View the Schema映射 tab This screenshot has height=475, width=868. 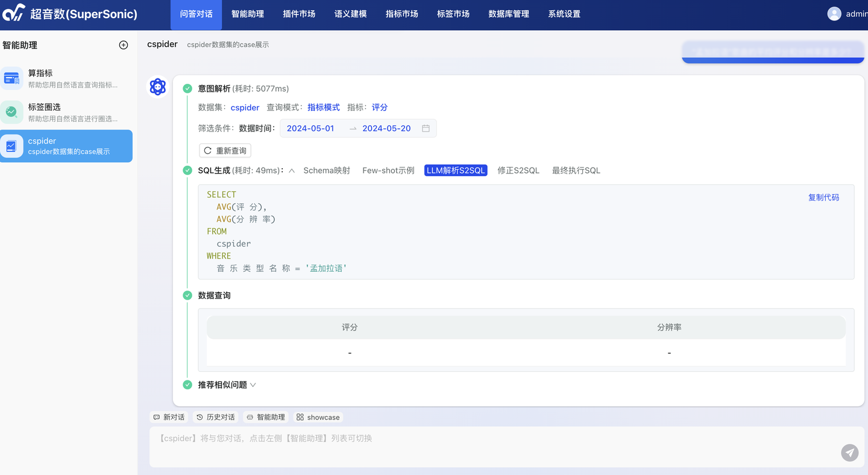[327, 170]
